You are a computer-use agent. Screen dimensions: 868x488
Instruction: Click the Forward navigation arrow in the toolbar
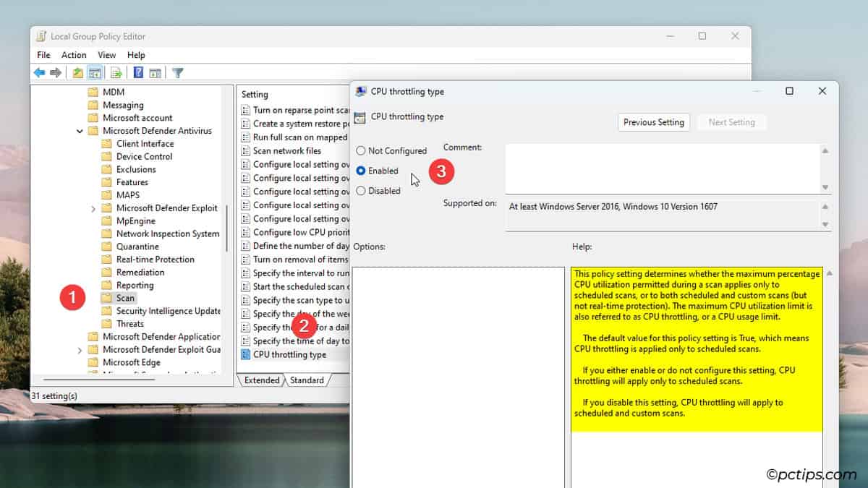(56, 72)
